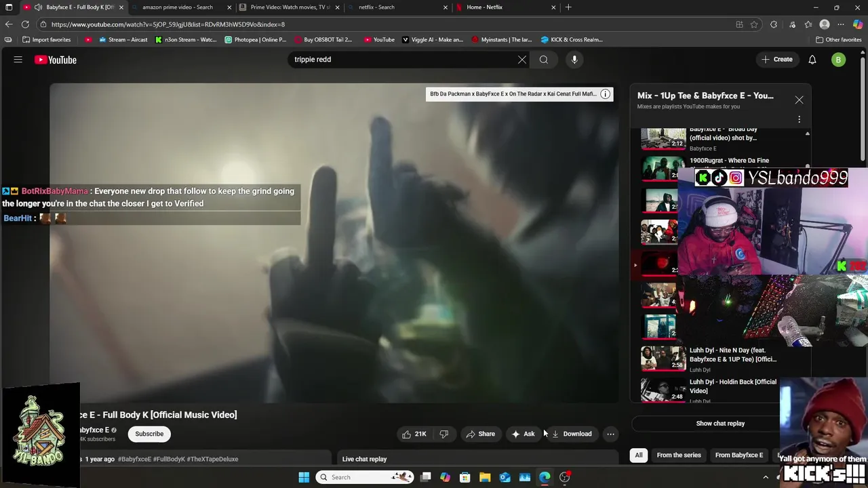Dislike the Full Body K video
Screen dimensions: 868x488
coord(444,434)
